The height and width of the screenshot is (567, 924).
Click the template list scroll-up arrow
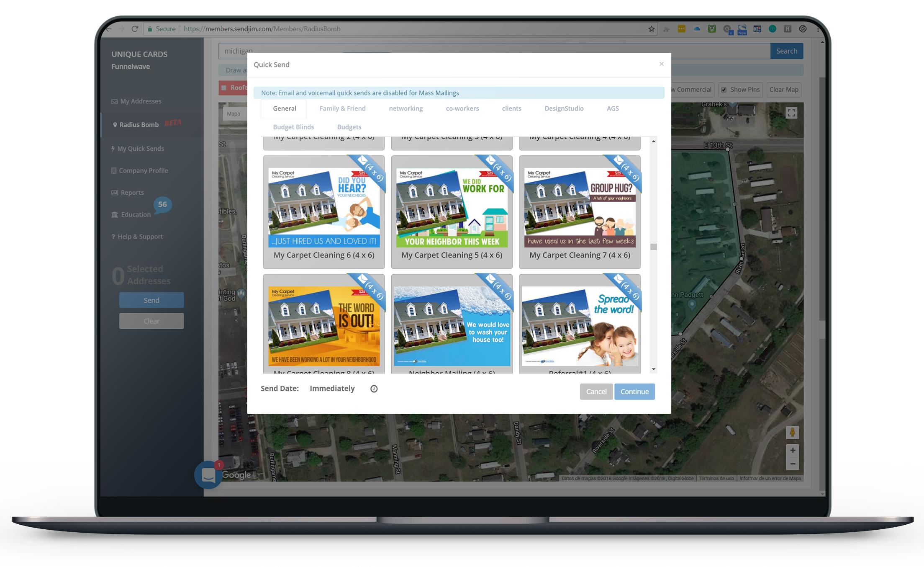[x=653, y=141]
